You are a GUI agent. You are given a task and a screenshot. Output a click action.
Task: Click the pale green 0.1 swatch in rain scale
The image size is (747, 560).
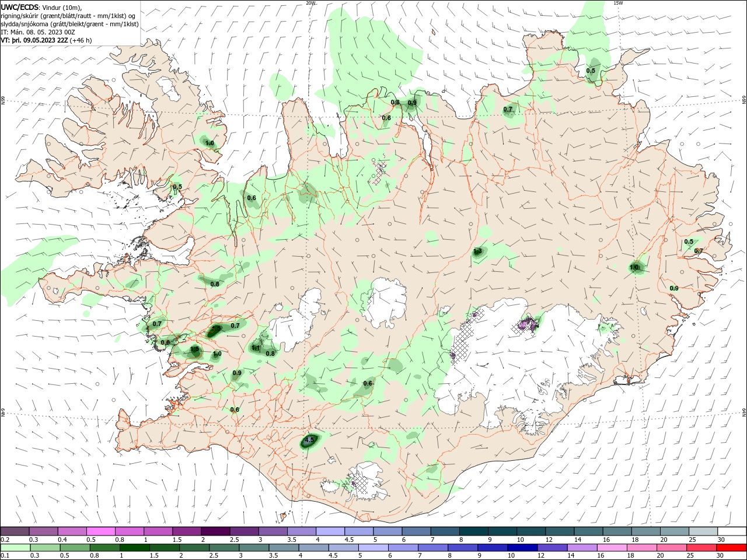15,548
